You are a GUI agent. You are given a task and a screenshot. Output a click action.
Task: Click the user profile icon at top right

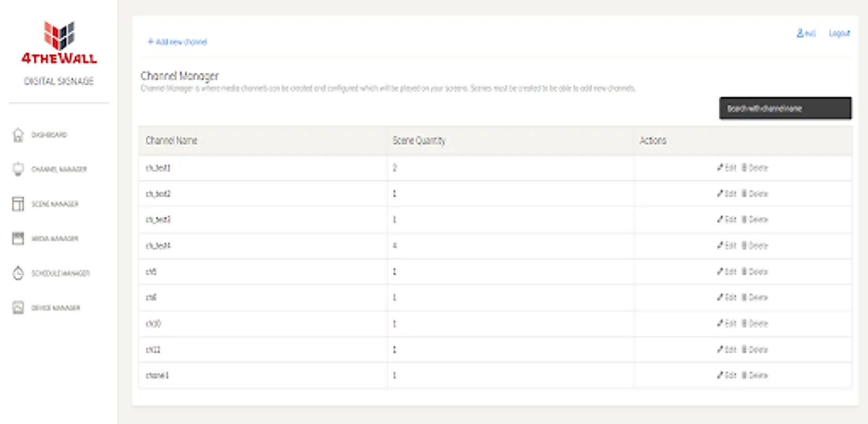(x=800, y=33)
